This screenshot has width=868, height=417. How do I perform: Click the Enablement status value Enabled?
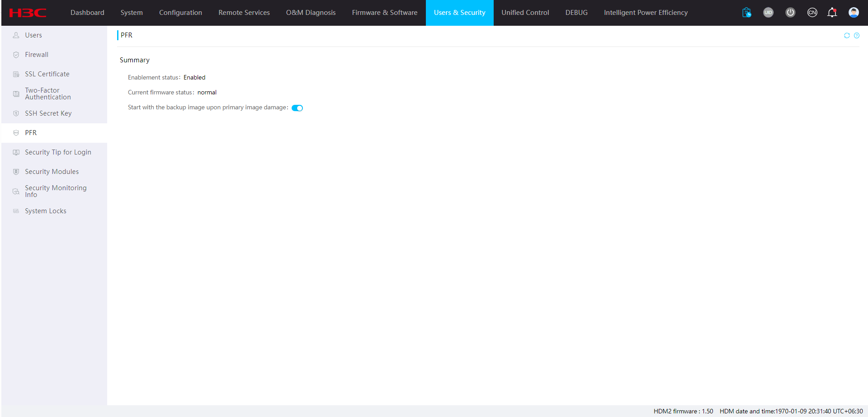click(x=194, y=78)
